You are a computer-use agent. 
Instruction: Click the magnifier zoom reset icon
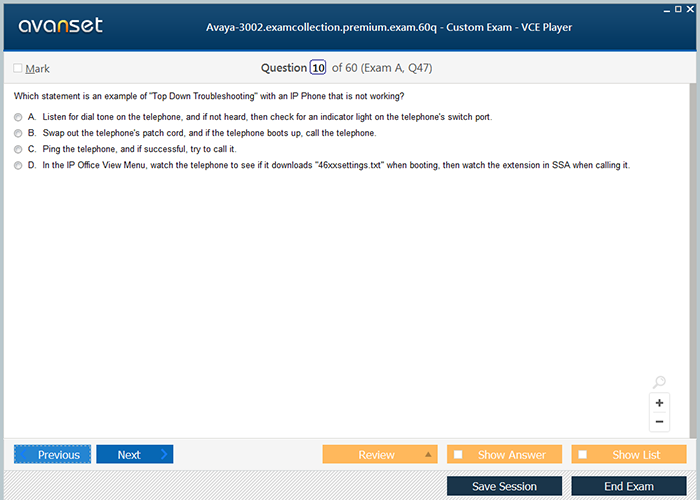click(x=659, y=382)
